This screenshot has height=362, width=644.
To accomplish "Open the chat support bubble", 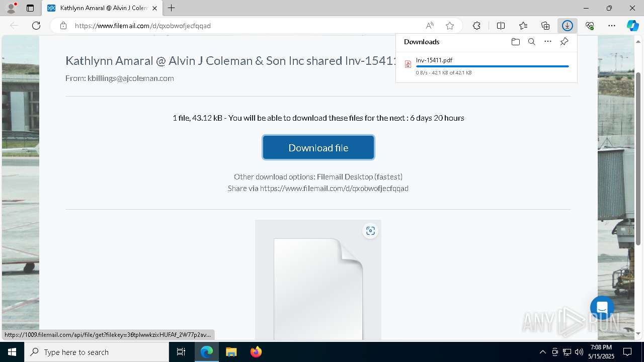I will tap(602, 308).
